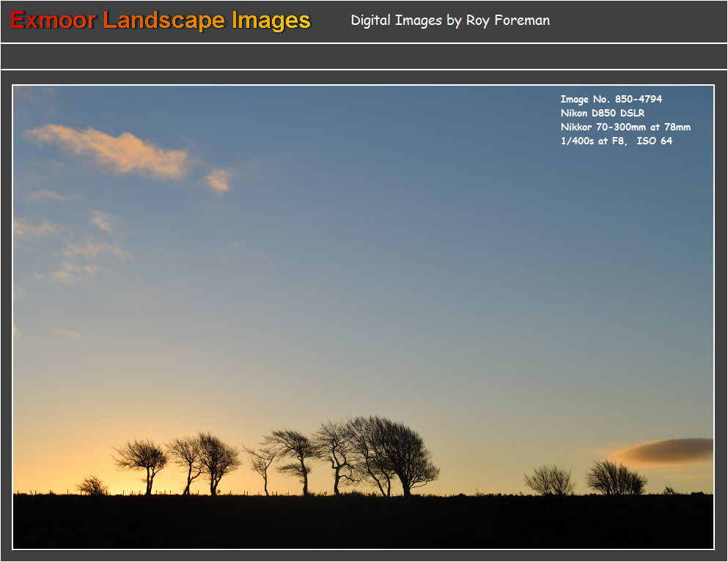
Task: Select the 'Digital Images by Roy Foreman' text
Action: [x=450, y=21]
